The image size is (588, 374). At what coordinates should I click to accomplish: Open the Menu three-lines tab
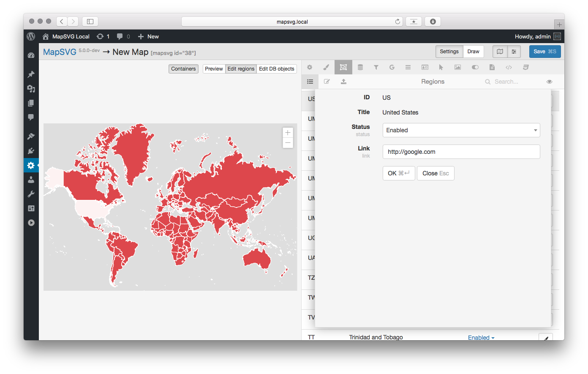tap(408, 67)
